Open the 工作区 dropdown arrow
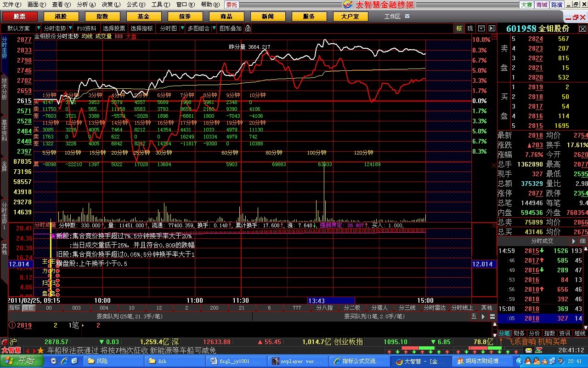 pos(406,17)
